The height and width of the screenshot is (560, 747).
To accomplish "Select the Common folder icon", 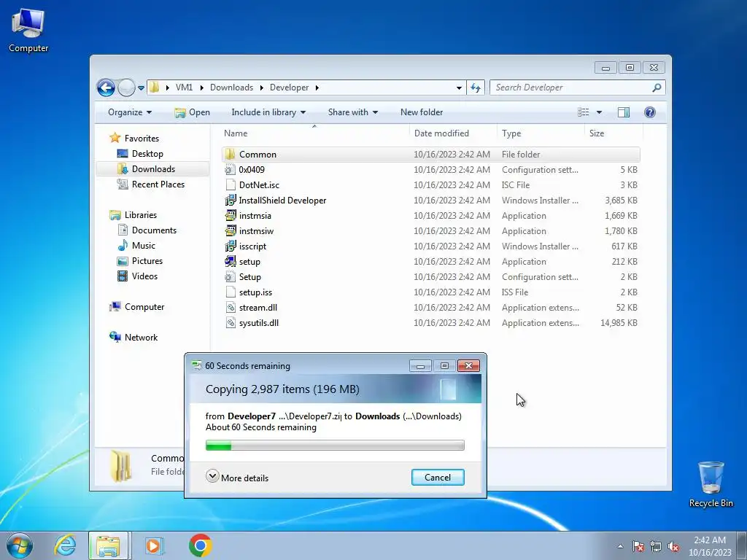I will (230, 155).
